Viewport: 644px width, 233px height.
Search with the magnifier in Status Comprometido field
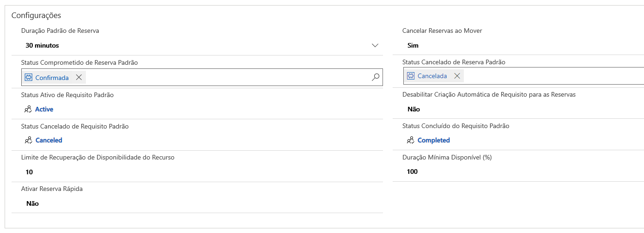[x=376, y=77]
